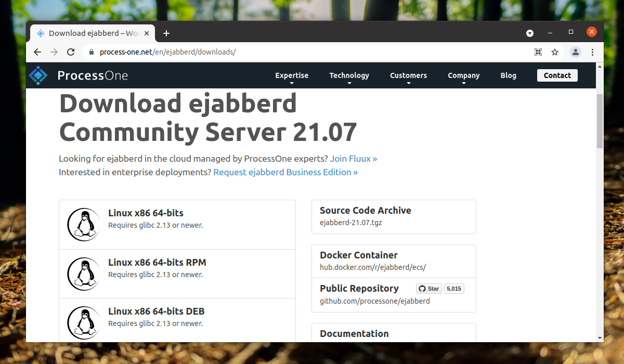Expand the Company navigation menu

pyautogui.click(x=463, y=76)
